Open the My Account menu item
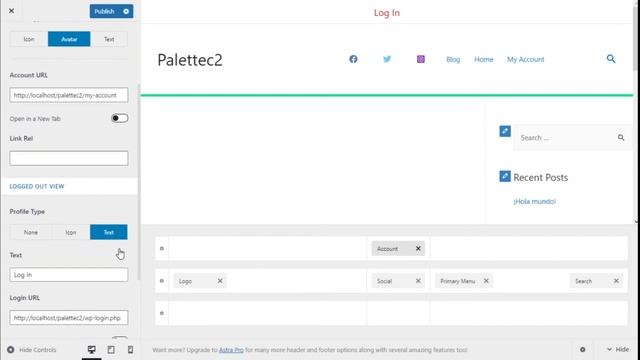Viewport: 640px width, 360px height. tap(526, 60)
